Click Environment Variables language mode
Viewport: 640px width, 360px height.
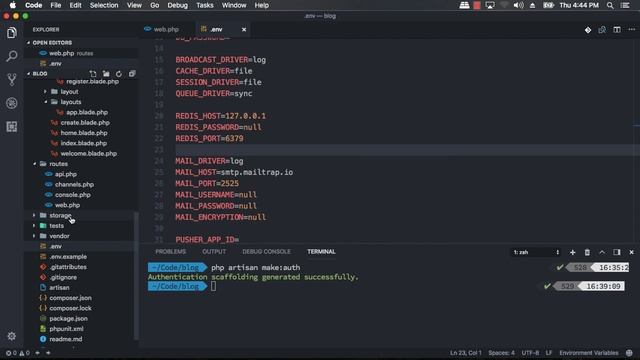coord(589,353)
